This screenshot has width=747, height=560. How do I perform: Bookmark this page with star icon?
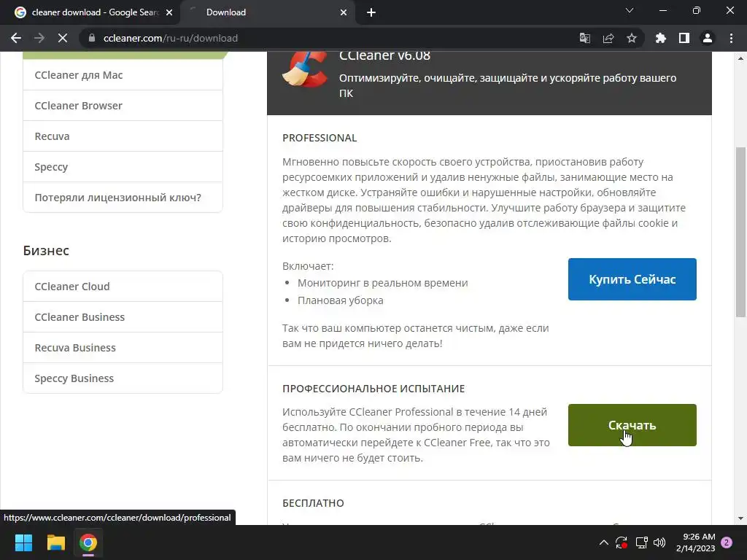[632, 38]
